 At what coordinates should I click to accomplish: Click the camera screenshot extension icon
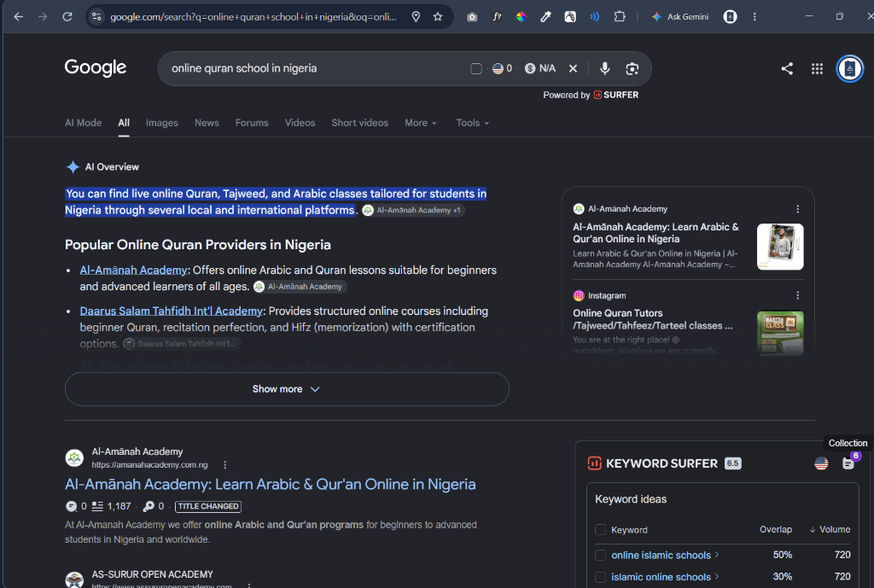[472, 17]
